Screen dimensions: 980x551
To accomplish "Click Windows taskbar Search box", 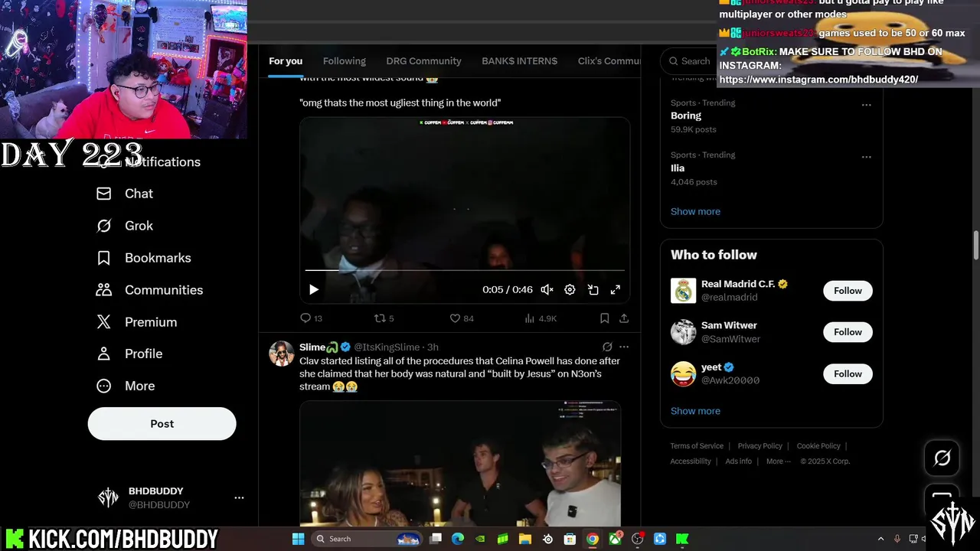I will 367,539.
